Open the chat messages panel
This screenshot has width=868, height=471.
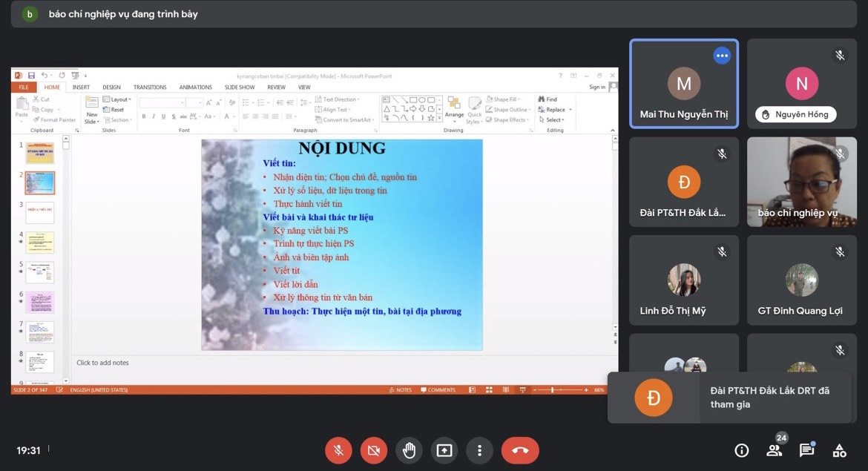806,450
